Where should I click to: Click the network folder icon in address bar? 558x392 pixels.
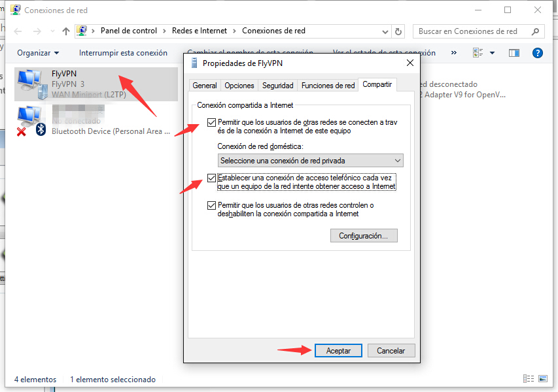(82, 31)
